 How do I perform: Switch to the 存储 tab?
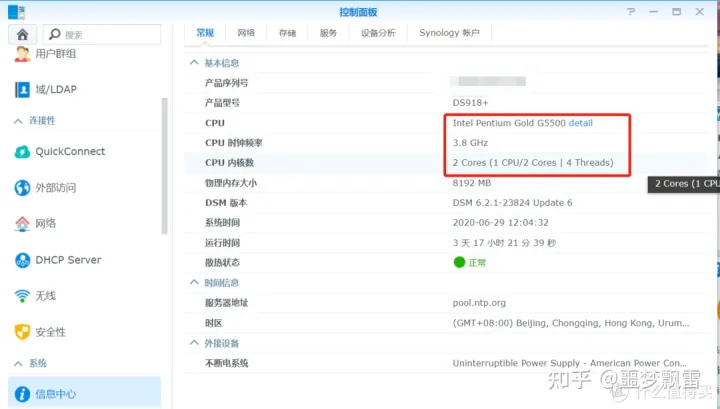tap(287, 33)
